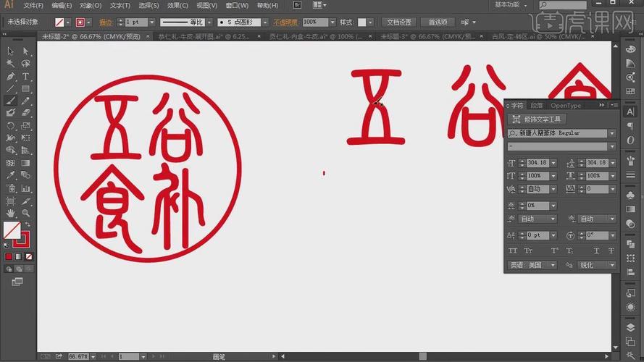Viewport: 644px width, 362px height.
Task: Select the Paintbrush tool
Action: pos(11,101)
